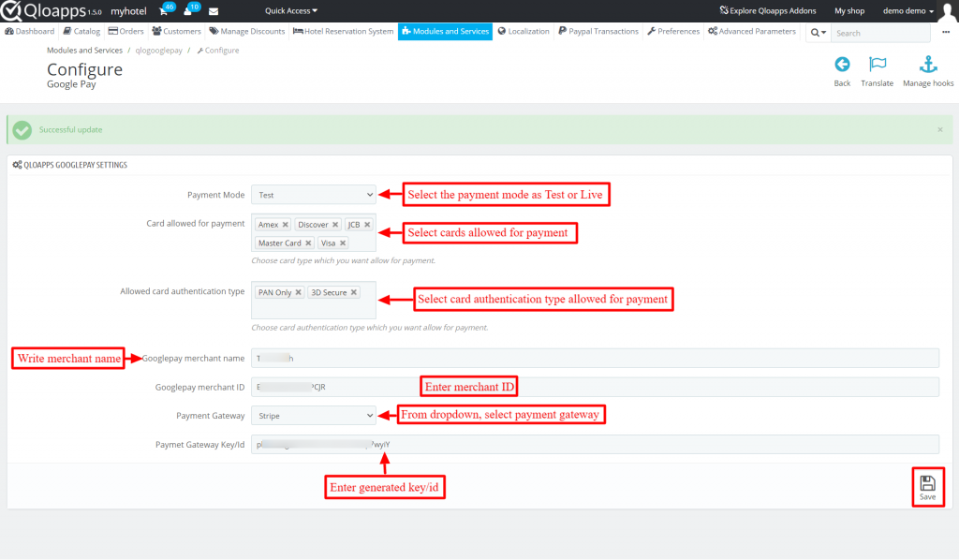The height and width of the screenshot is (560, 959).
Task: Open the Orders menu
Action: point(126,31)
